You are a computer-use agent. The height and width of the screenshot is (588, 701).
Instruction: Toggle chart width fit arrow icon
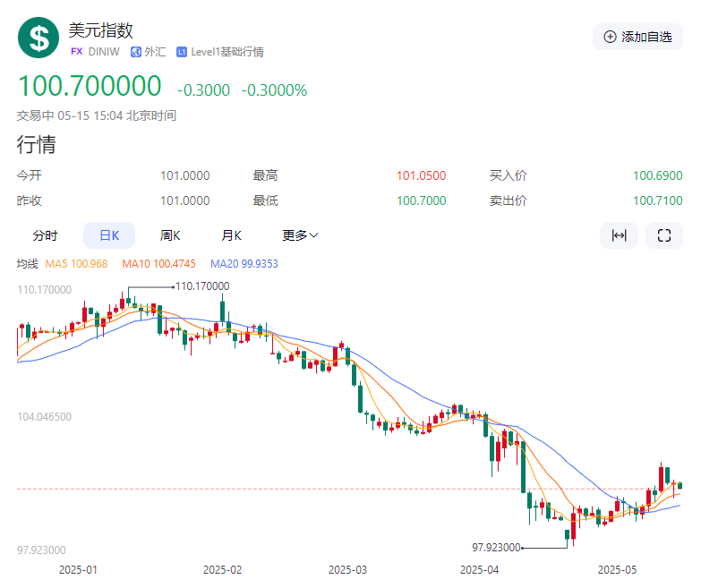620,235
